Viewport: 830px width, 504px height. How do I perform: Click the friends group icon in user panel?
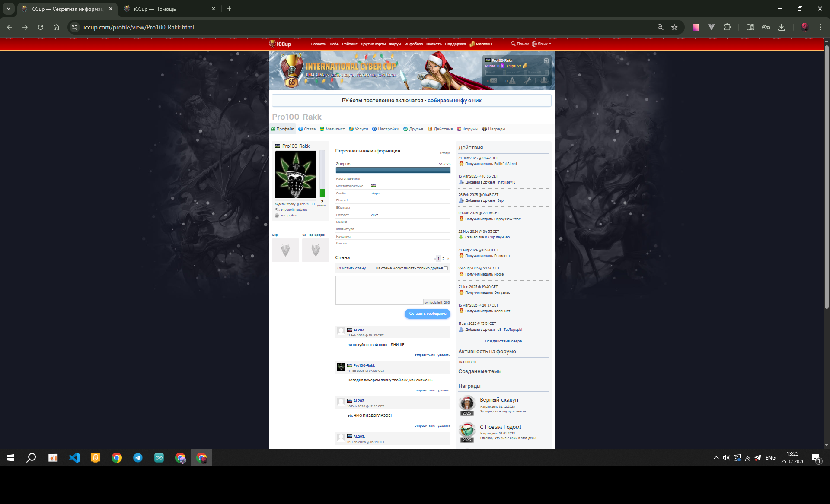coord(544,80)
